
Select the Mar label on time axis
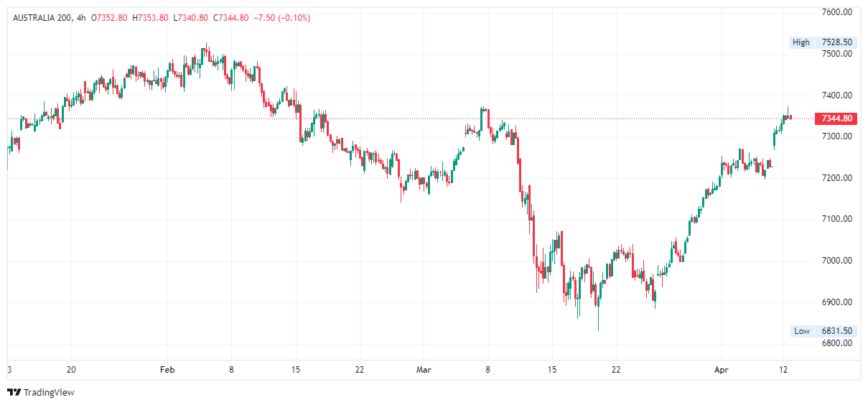(424, 370)
